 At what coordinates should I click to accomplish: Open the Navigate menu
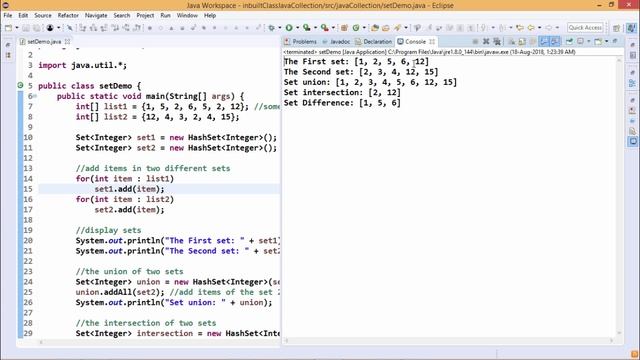pos(96,16)
